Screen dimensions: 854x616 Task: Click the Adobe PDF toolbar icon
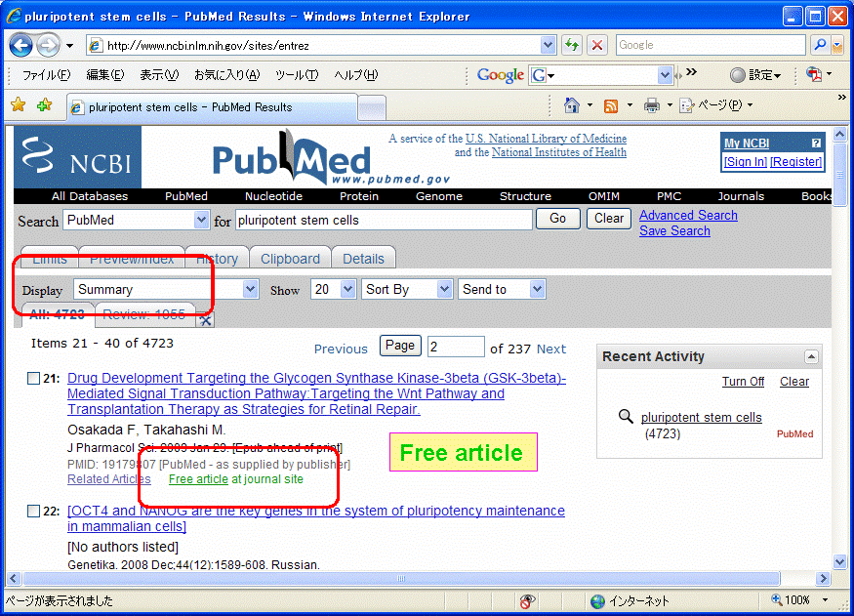tap(814, 74)
